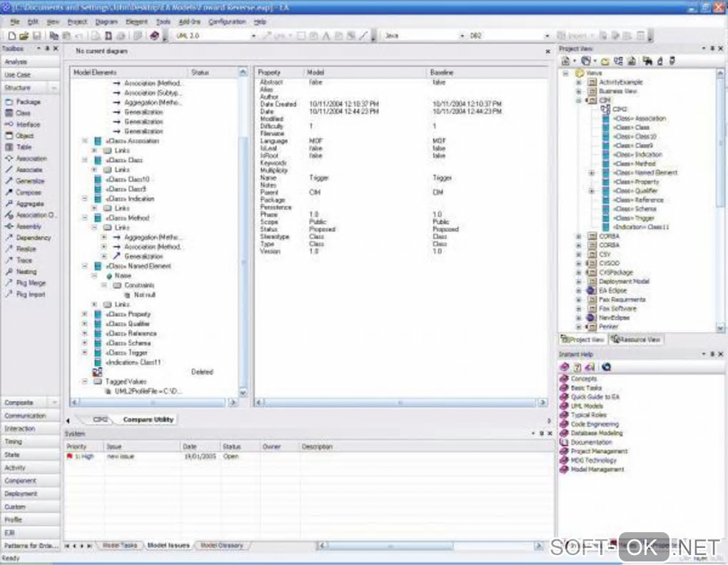
Task: Select the Nesting tool in Toolbox
Action: [x=26, y=271]
